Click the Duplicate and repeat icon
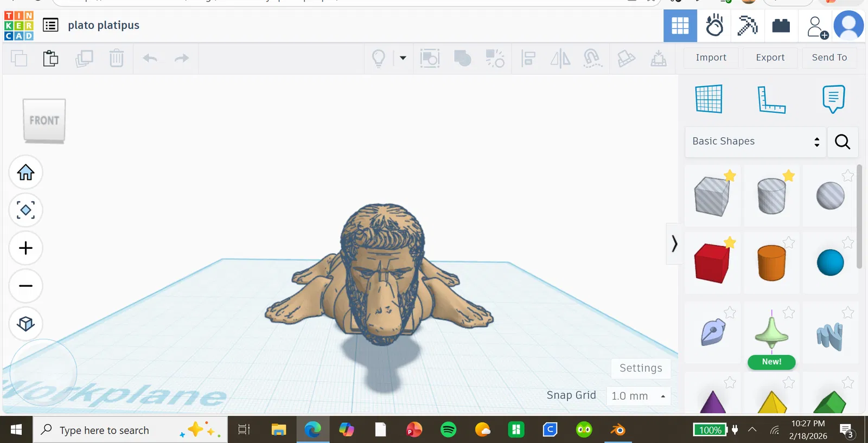 84,58
